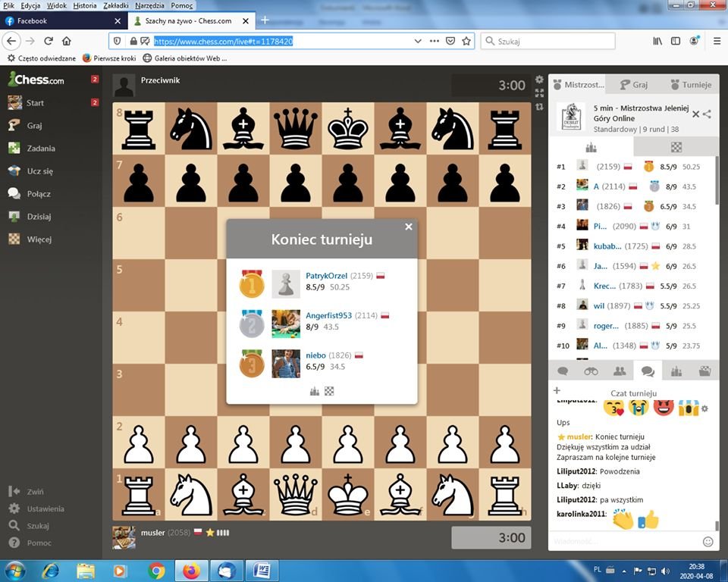Click the chat message input field
This screenshot has height=582, width=728.
tap(624, 542)
